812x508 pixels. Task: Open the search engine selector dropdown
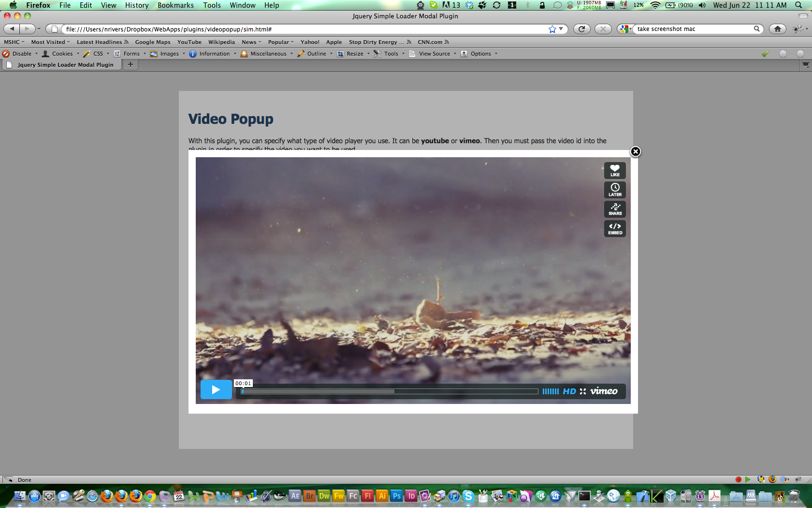pyautogui.click(x=625, y=29)
